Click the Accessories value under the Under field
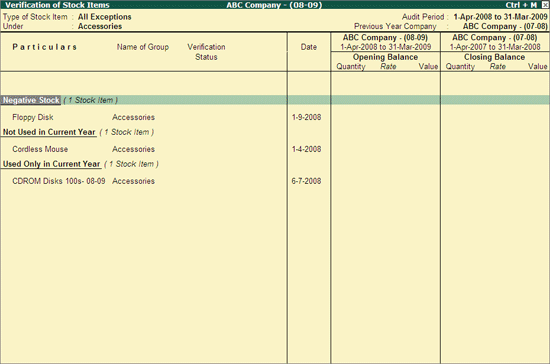Screen dimensions: 550x364 (x=100, y=26)
